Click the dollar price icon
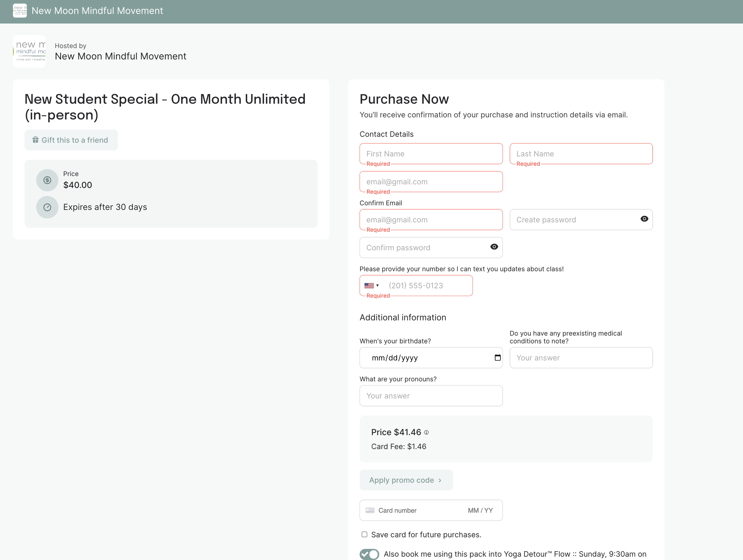 47,180
